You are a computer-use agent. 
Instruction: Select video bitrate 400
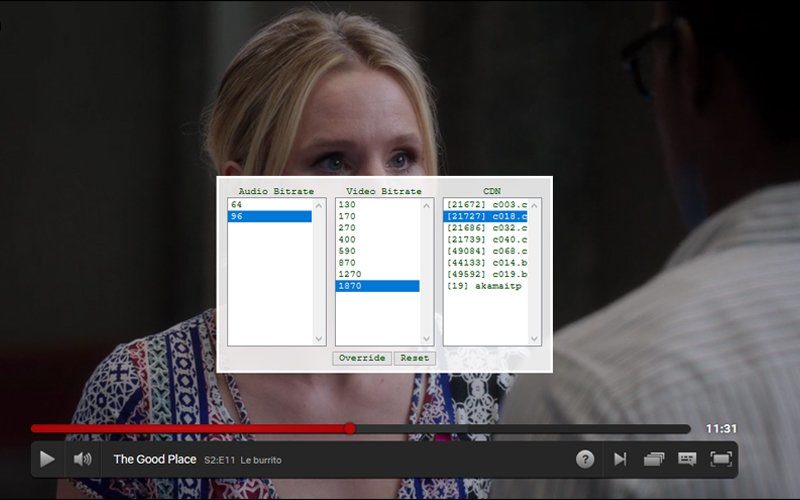point(378,240)
